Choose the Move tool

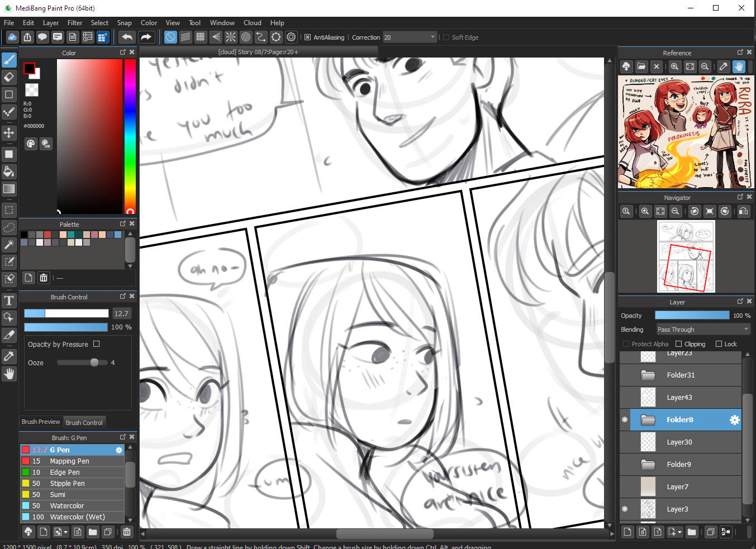(9, 132)
